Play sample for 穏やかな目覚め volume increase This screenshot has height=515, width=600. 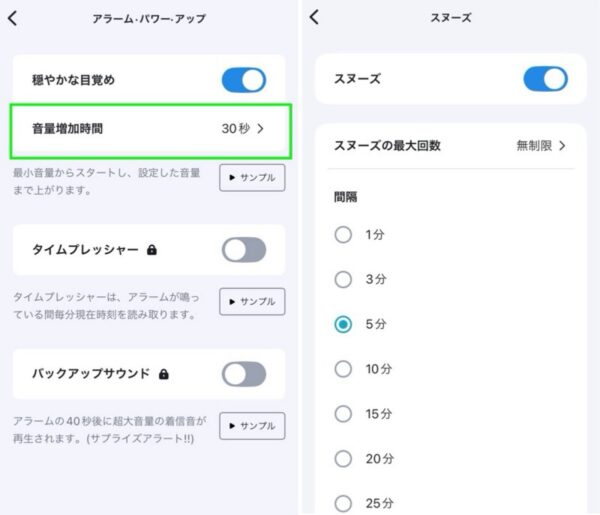pyautogui.click(x=252, y=178)
